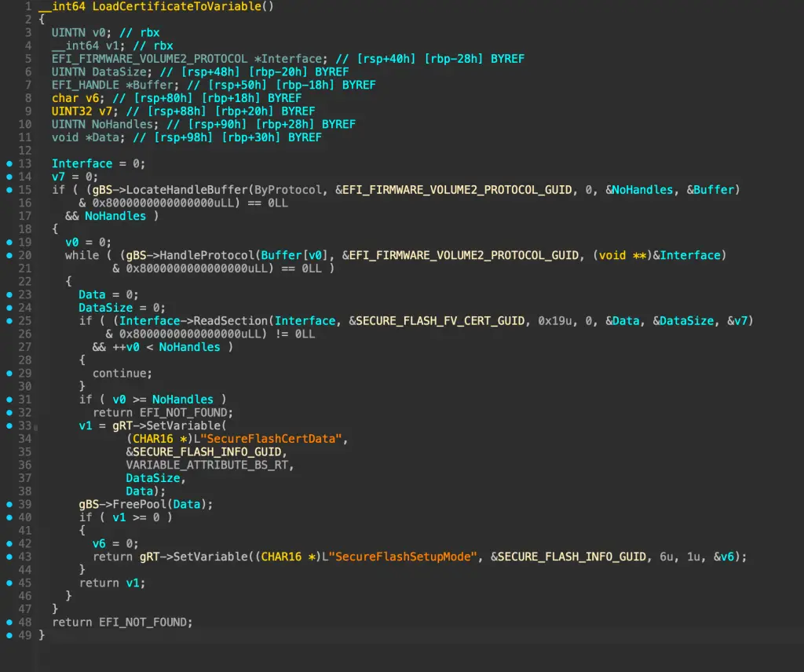Toggle the breakpoint dot at closing brace line 49
The height and width of the screenshot is (672, 804).
(x=9, y=635)
